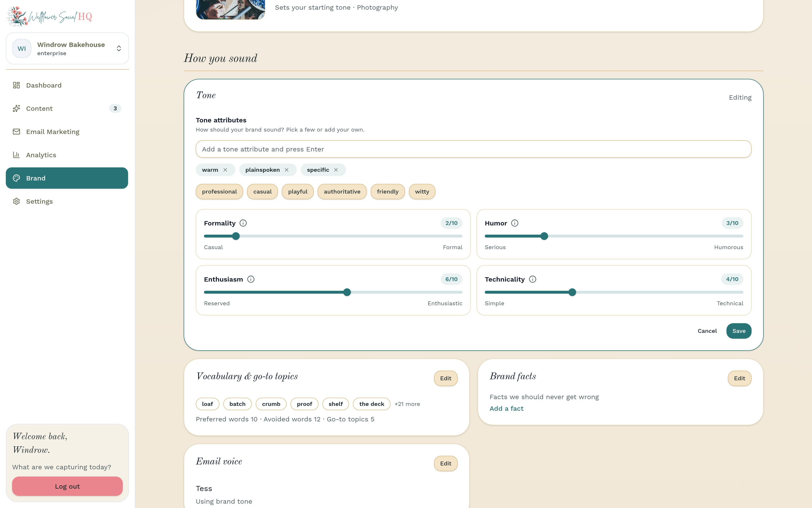Click the starting tone photo thumbnail
Viewport: 812px width, 508px height.
tap(231, 9)
